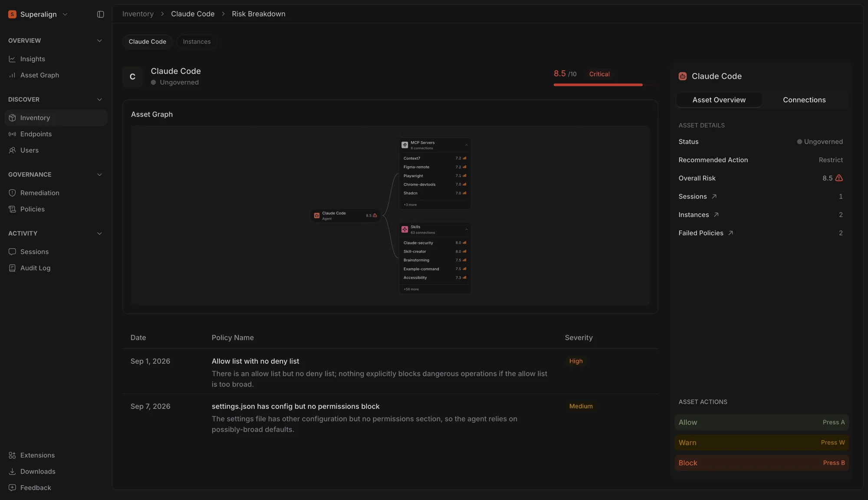Screen dimensions: 868x500
Task: Click the Inventory cube icon
Action: tap(12, 118)
